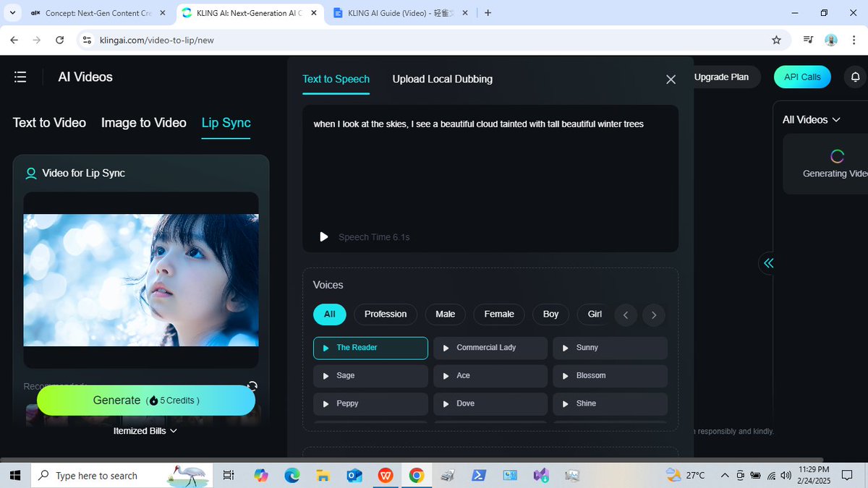Close the Text to Speech dialog

[671, 80]
